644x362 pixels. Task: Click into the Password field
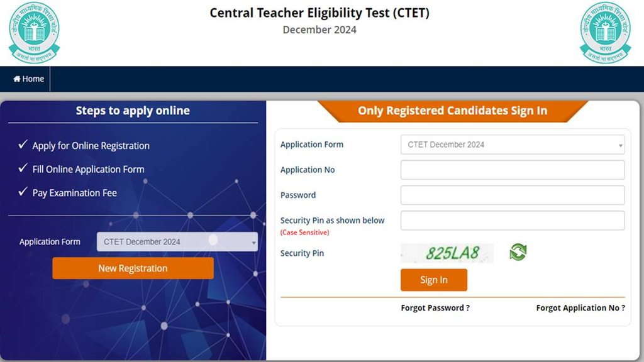[x=513, y=195]
